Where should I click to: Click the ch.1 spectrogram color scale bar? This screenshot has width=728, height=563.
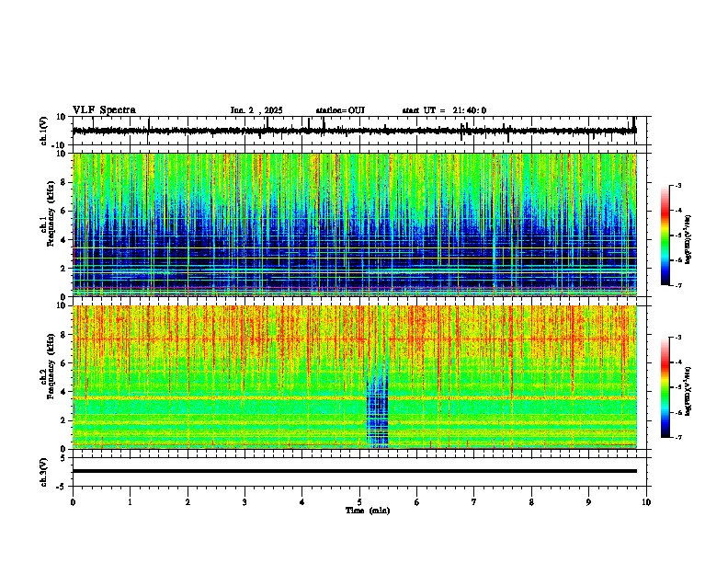[665, 236]
